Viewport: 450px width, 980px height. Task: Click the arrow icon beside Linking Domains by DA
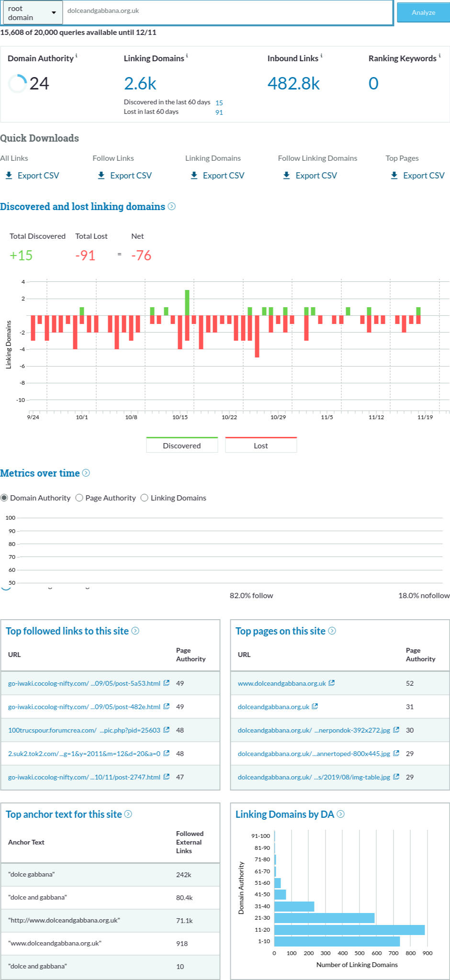coord(341,814)
